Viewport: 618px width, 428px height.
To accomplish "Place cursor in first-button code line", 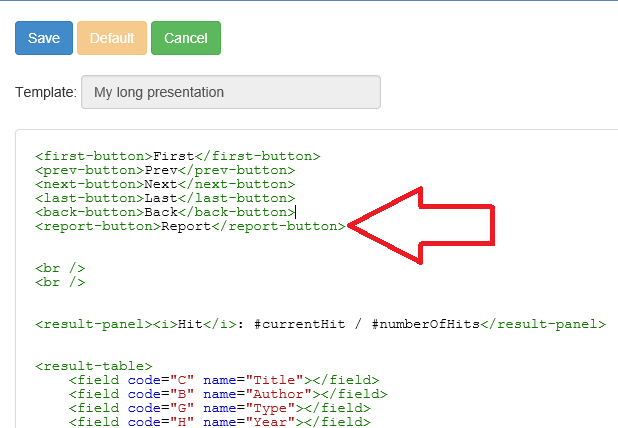I will [x=177, y=156].
